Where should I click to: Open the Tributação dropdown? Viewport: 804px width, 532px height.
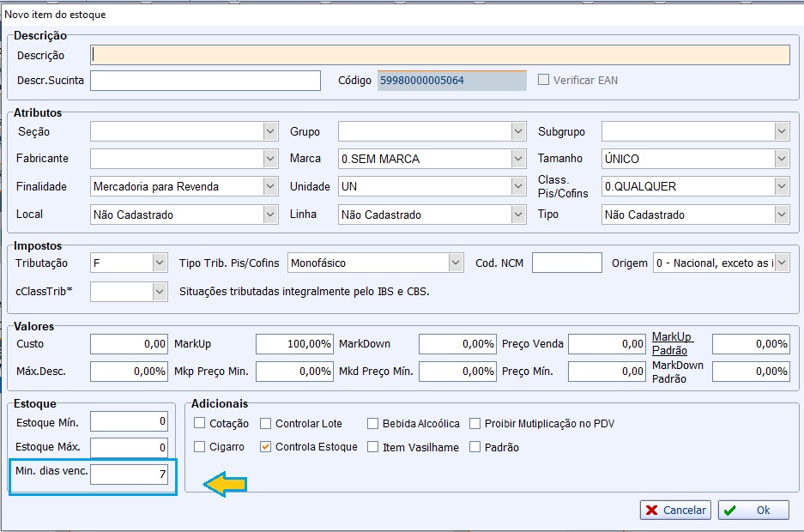(160, 263)
